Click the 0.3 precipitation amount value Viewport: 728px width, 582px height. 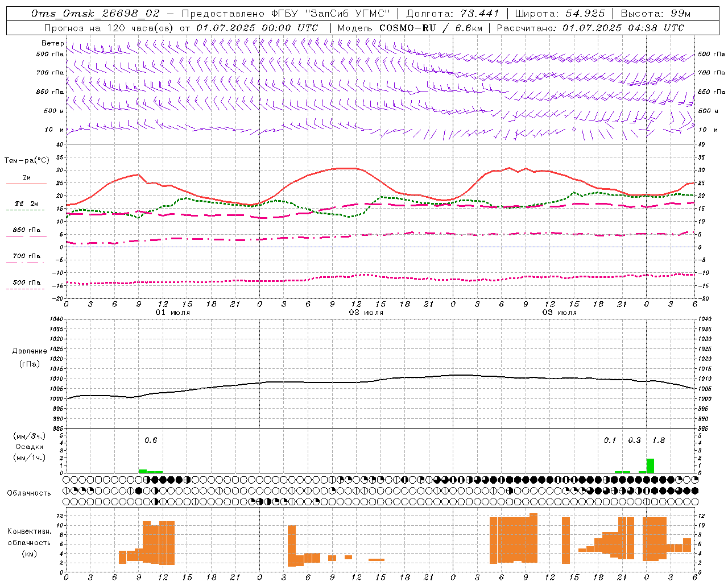tap(634, 440)
